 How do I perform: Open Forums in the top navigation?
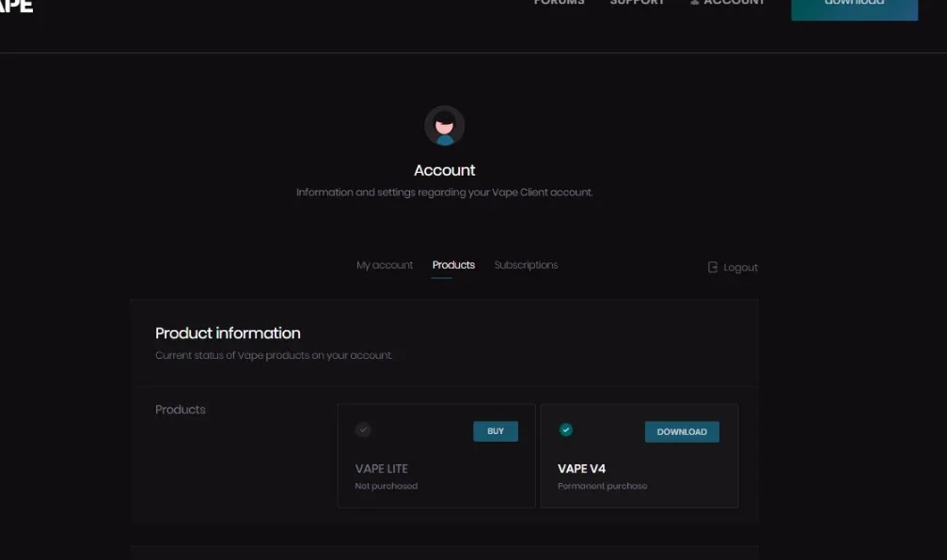560,3
